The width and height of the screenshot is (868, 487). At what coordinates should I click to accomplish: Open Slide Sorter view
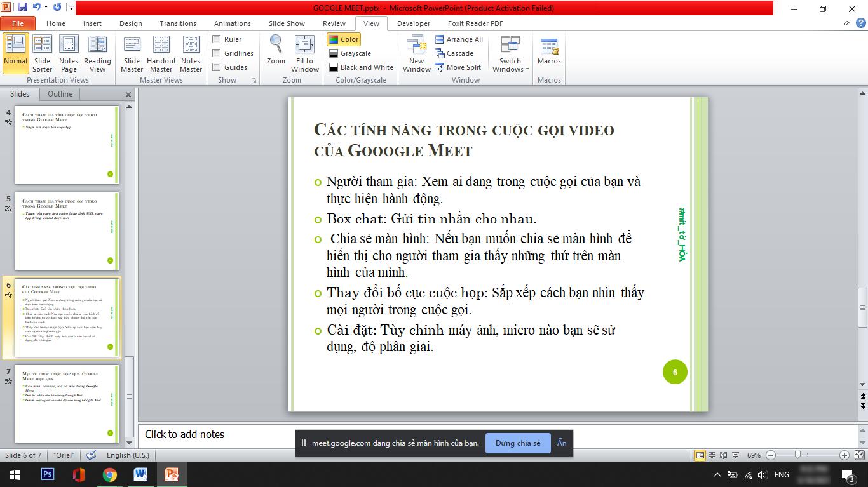tap(43, 53)
